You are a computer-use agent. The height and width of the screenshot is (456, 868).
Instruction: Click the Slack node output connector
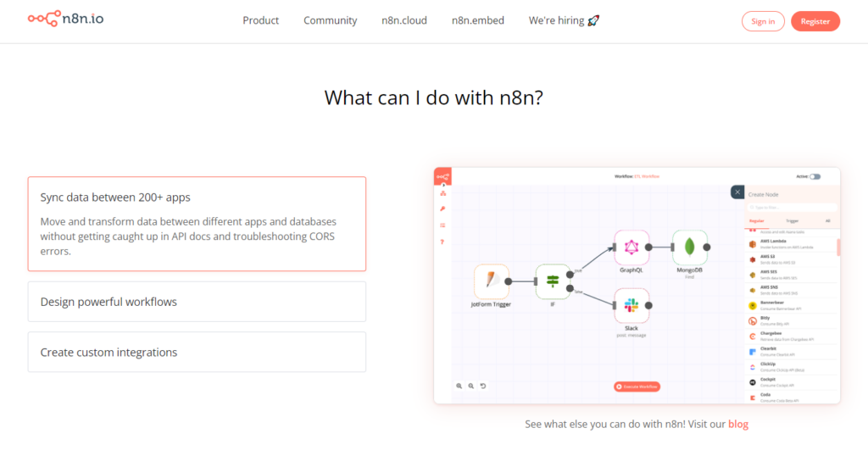pyautogui.click(x=648, y=305)
